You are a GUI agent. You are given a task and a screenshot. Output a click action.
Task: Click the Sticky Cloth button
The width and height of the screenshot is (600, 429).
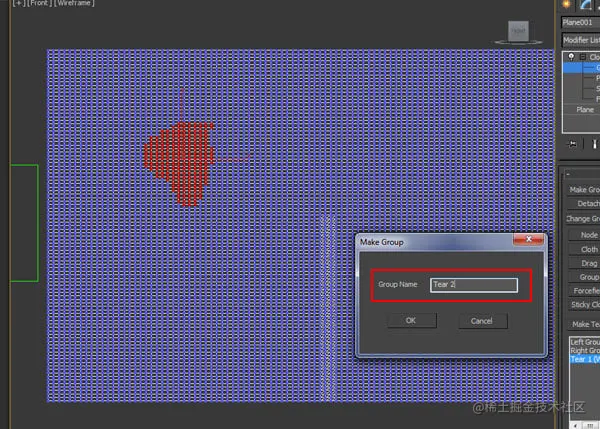coord(584,305)
